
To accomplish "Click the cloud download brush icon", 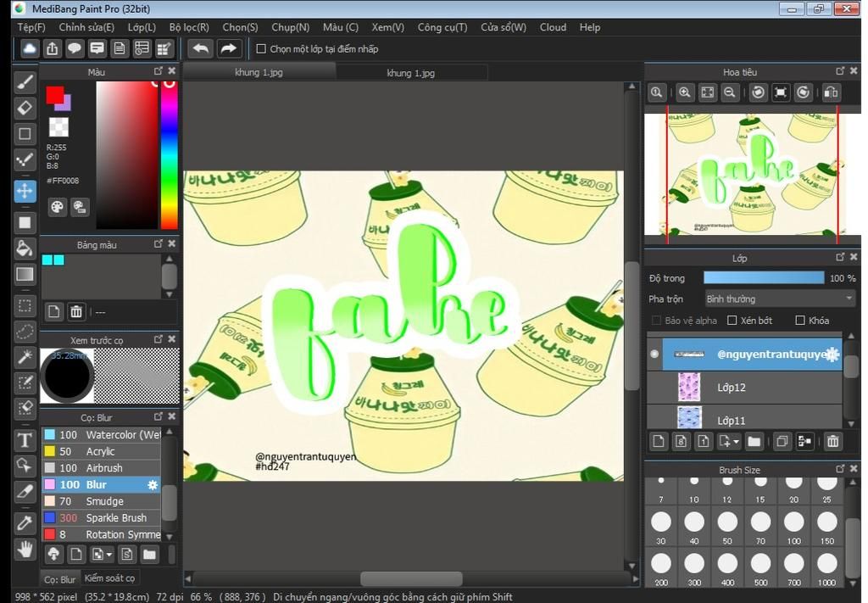I will (53, 554).
